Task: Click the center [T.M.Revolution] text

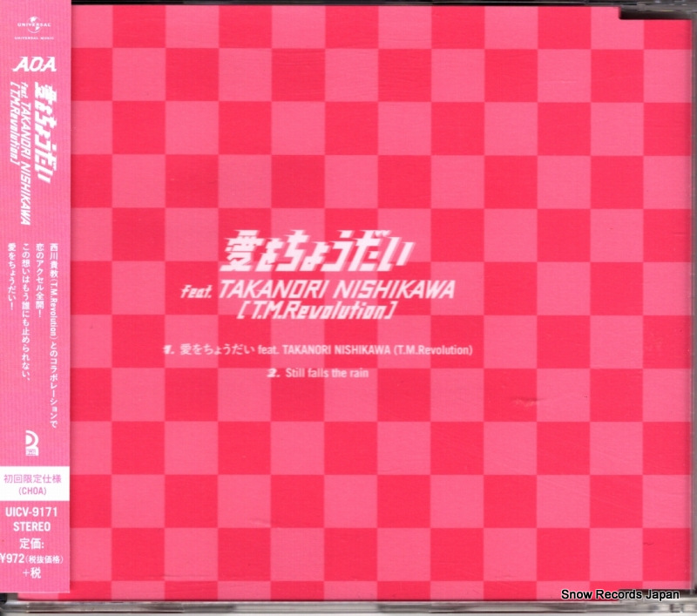Action: (315, 310)
